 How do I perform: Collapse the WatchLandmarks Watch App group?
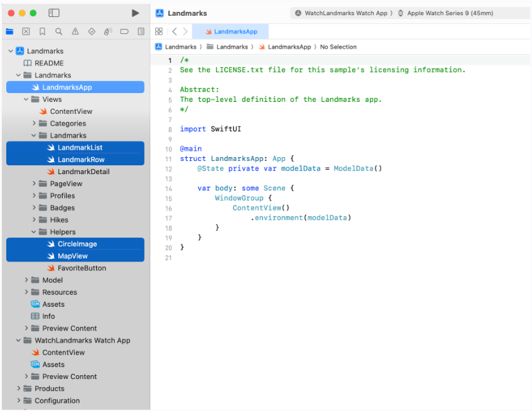pos(18,341)
